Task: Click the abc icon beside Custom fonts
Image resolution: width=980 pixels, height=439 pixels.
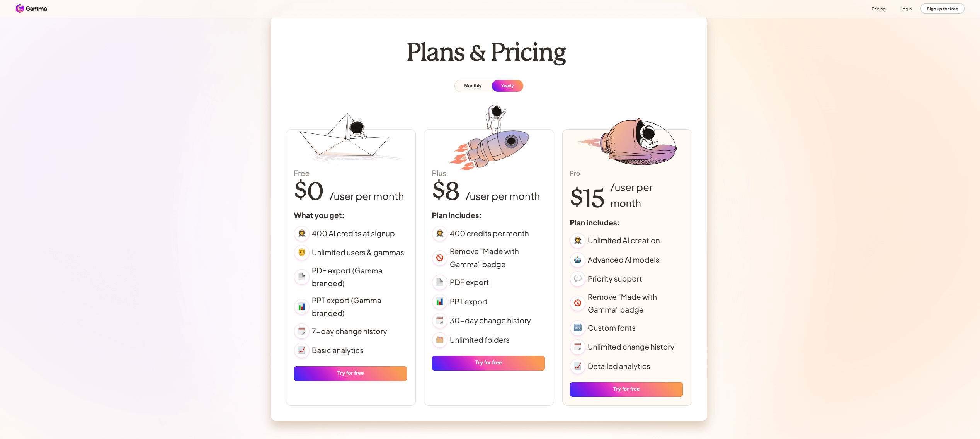Action: (x=578, y=328)
